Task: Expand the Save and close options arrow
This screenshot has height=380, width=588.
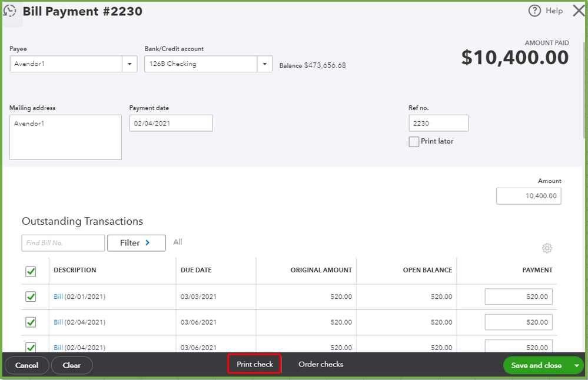Action: 575,365
